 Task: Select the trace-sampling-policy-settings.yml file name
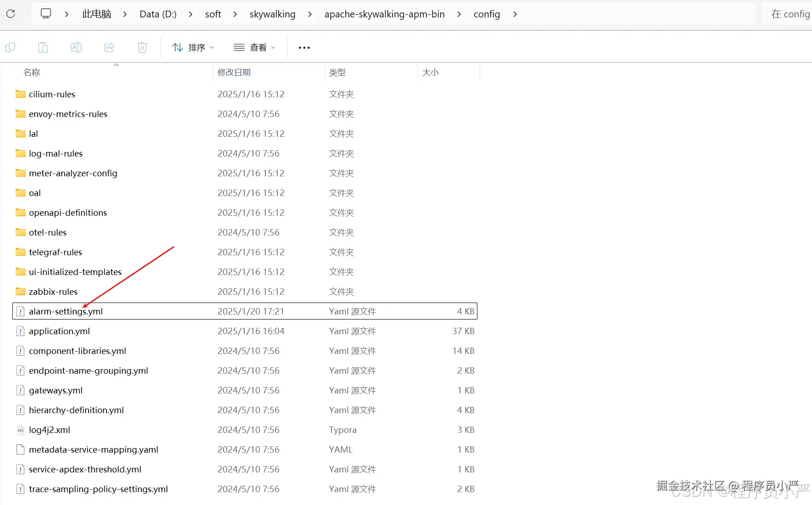tap(98, 489)
